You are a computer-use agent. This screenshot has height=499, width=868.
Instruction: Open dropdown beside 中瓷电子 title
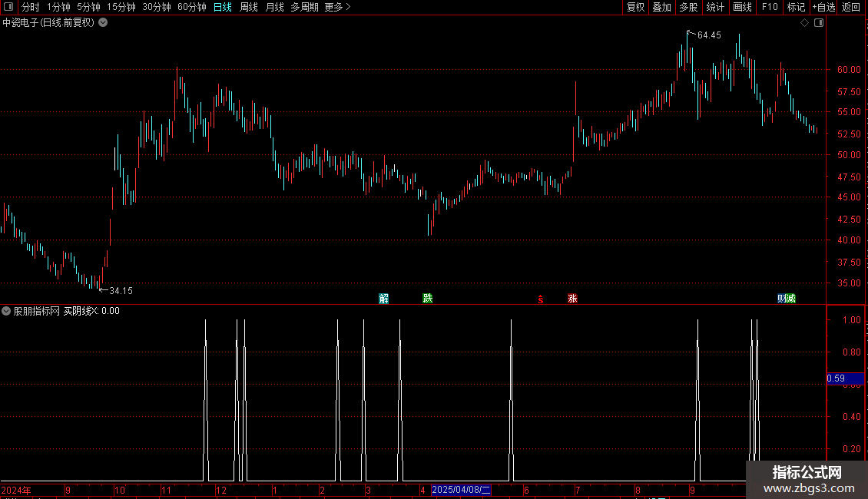[x=103, y=23]
